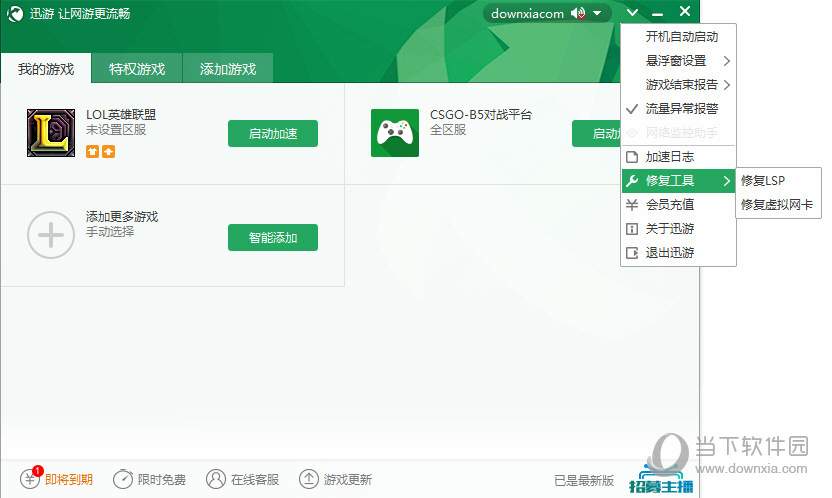Click the LOL英雄联盟 game icon
Image resolution: width=832 pixels, height=498 pixels.
tap(51, 133)
